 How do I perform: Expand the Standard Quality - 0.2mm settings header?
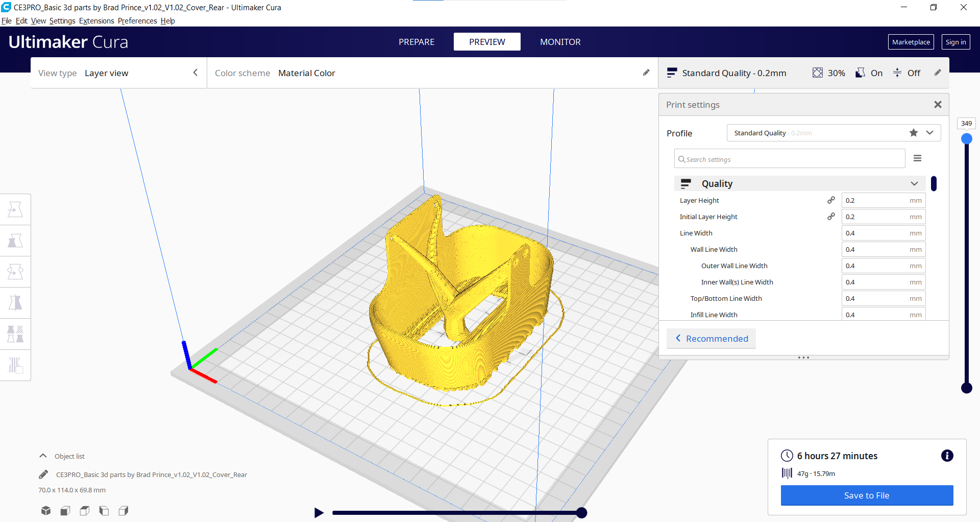coord(803,73)
